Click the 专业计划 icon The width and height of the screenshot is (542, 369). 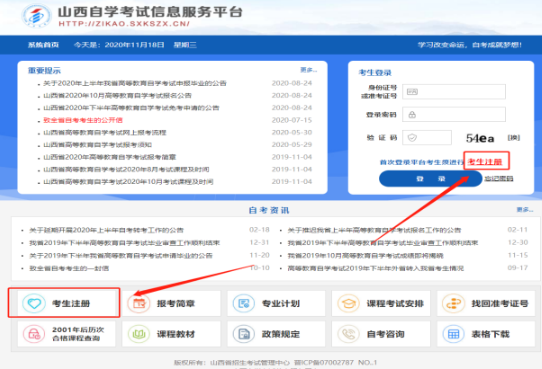pos(244,303)
